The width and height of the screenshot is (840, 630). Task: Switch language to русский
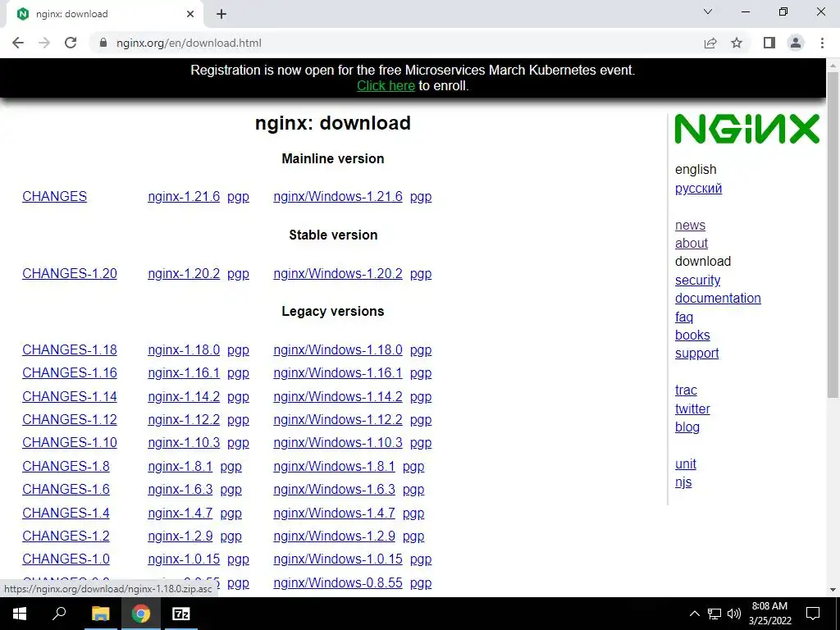point(699,189)
